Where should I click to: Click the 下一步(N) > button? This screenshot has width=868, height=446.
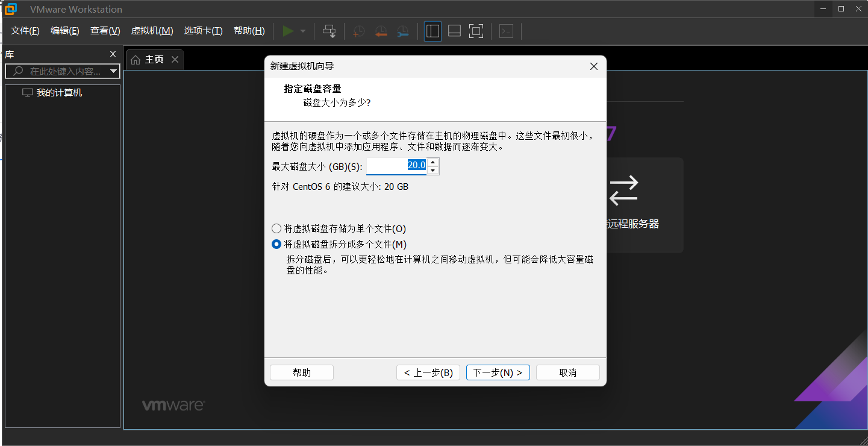point(498,372)
